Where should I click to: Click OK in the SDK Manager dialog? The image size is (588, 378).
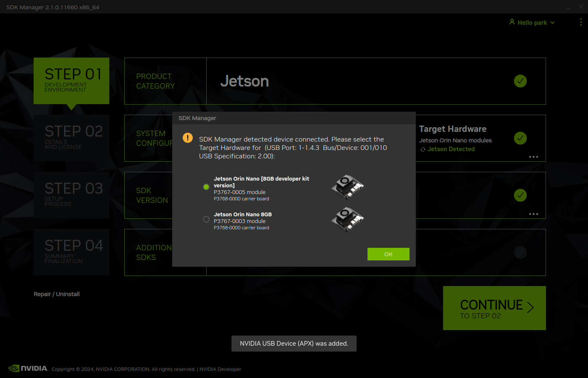[388, 254]
